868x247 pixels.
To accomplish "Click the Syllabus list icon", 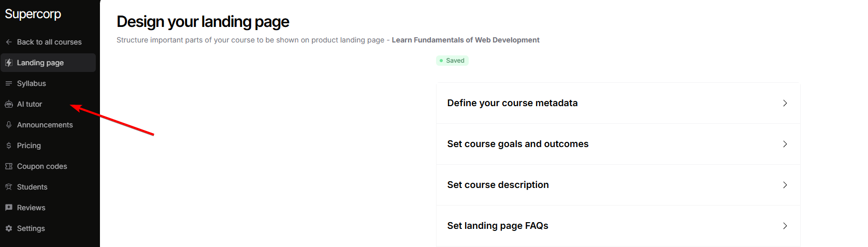I will (x=9, y=83).
